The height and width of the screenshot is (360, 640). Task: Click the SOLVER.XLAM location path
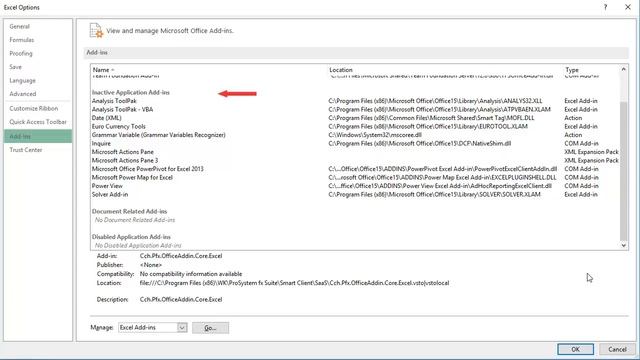click(x=434, y=195)
